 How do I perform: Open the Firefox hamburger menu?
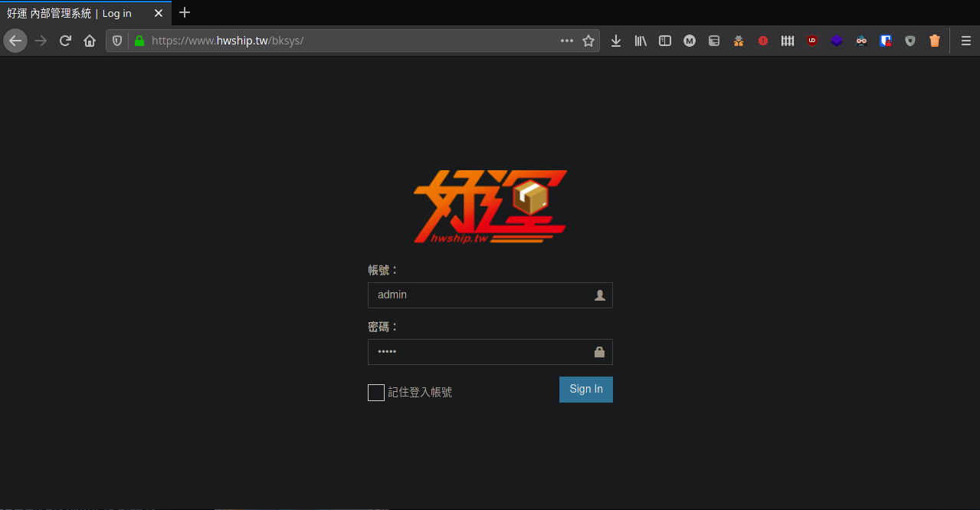click(966, 41)
